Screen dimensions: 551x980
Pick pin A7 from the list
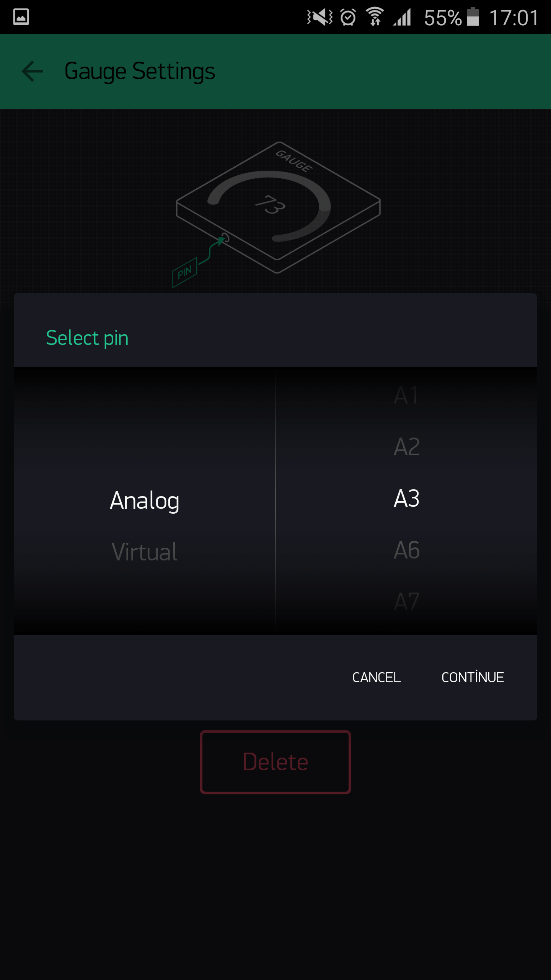pos(406,601)
